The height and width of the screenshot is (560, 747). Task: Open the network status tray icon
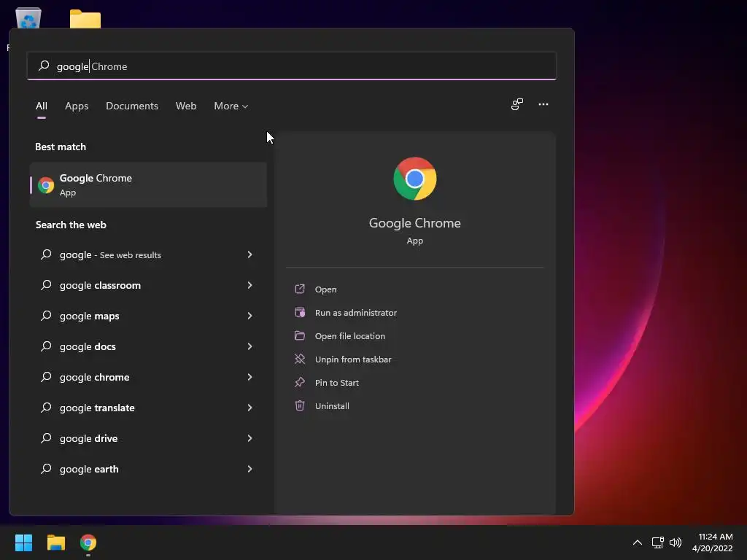tap(657, 542)
